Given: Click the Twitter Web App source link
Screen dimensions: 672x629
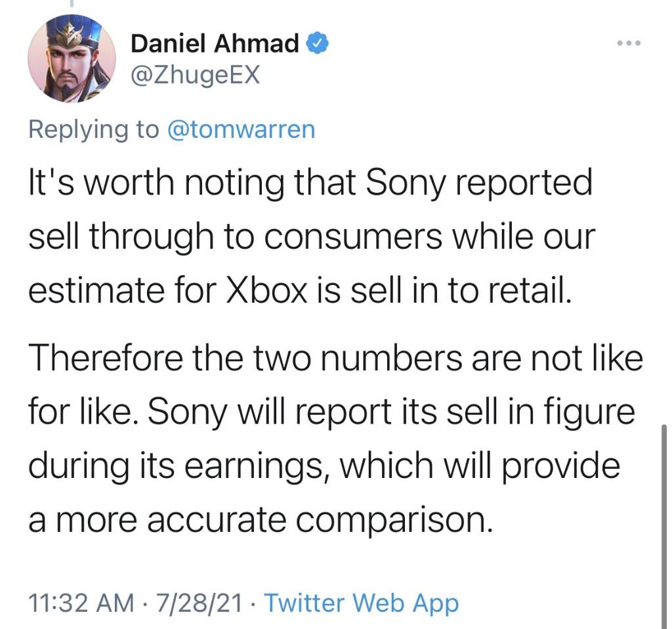Looking at the screenshot, I should (x=361, y=603).
